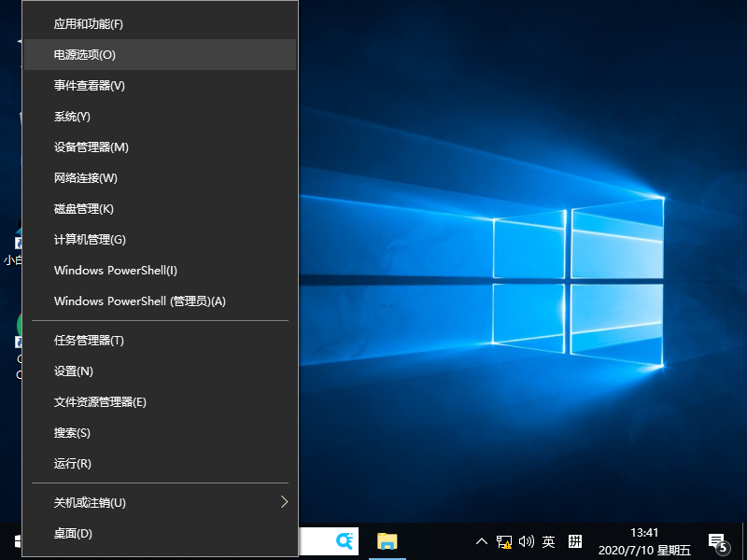The width and height of the screenshot is (747, 560).
Task: Click the network status icon in the tray
Action: pos(504,540)
